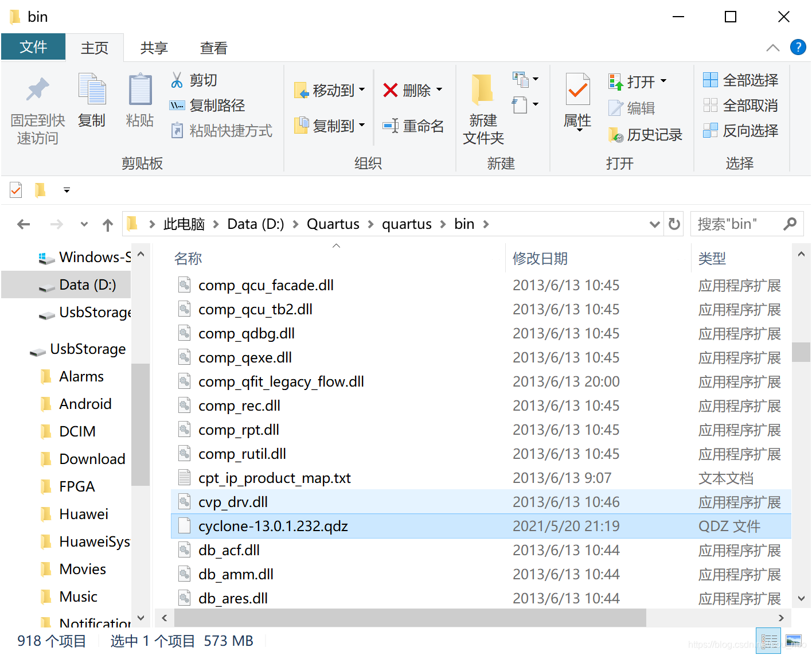
Task: Cut the selected file with 剪切
Action: 193,80
